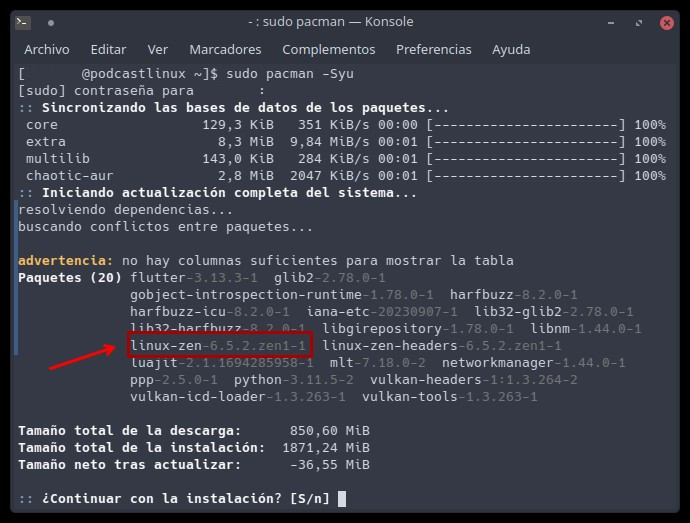
Task: Click the 'resolviendo dependencias...' line
Action: [125, 210]
